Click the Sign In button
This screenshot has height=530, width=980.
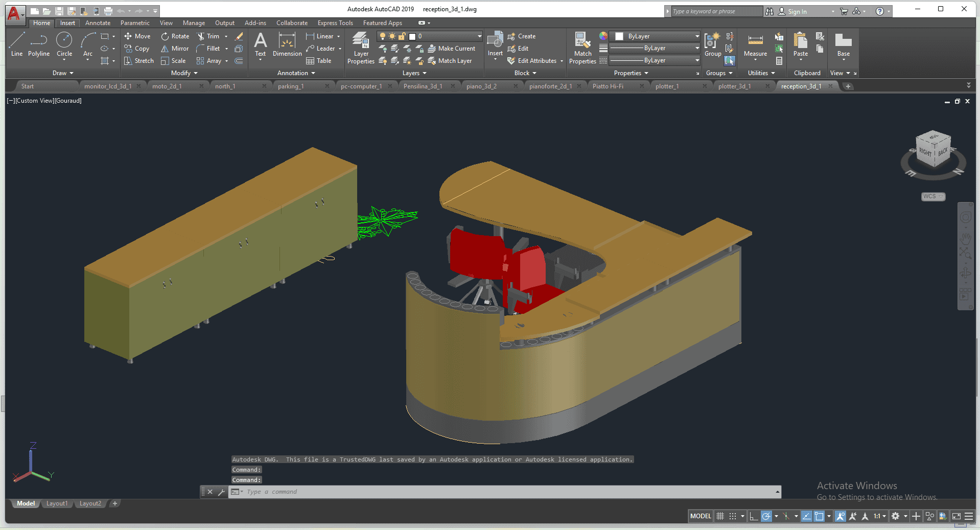coord(797,11)
